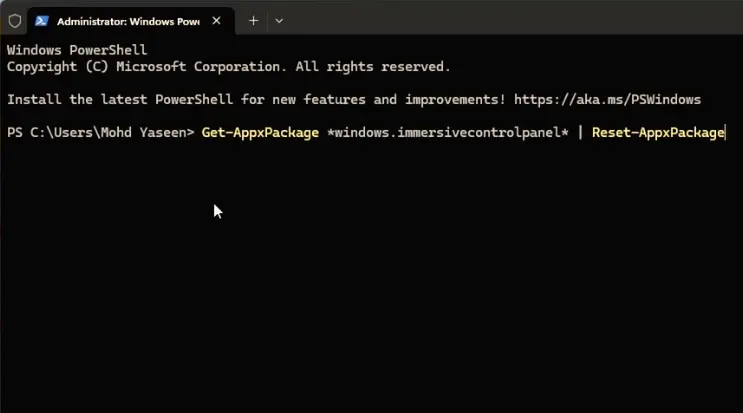This screenshot has width=743, height=413.
Task: Click the Copyright (C) Microsoft Corporation line
Action: 228,67
